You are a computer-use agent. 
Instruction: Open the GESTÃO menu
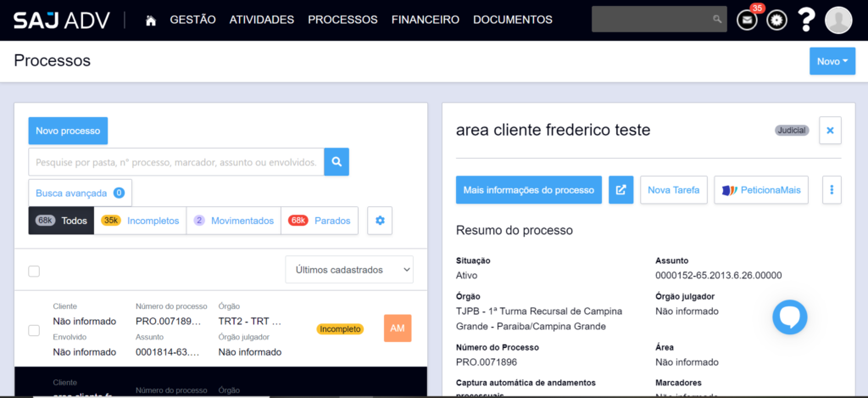(192, 20)
